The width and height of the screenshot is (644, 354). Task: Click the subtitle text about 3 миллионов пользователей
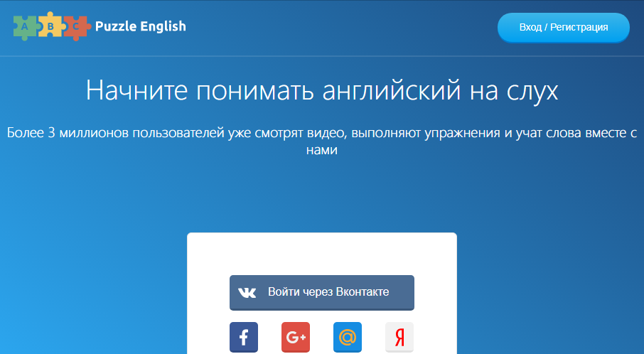322,141
